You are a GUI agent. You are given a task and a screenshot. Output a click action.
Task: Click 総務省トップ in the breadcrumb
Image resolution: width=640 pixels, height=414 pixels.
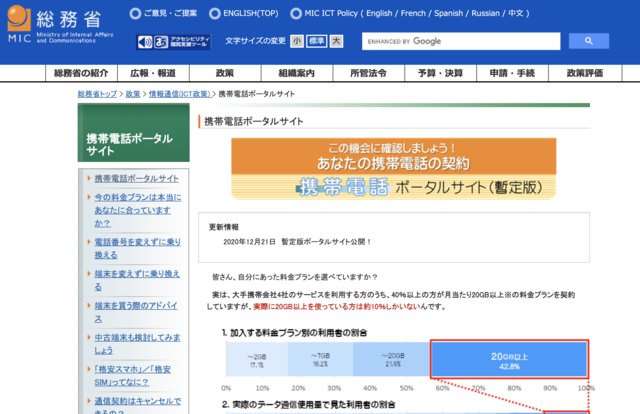[99, 94]
